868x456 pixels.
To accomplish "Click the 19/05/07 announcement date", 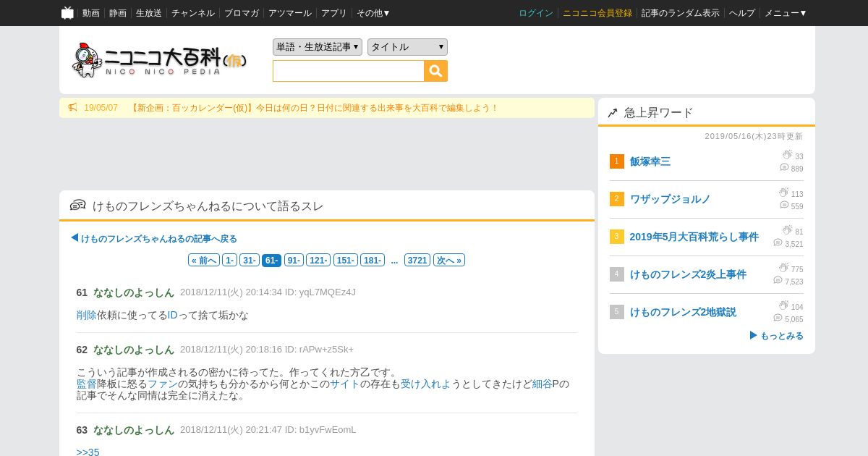I will [101, 108].
